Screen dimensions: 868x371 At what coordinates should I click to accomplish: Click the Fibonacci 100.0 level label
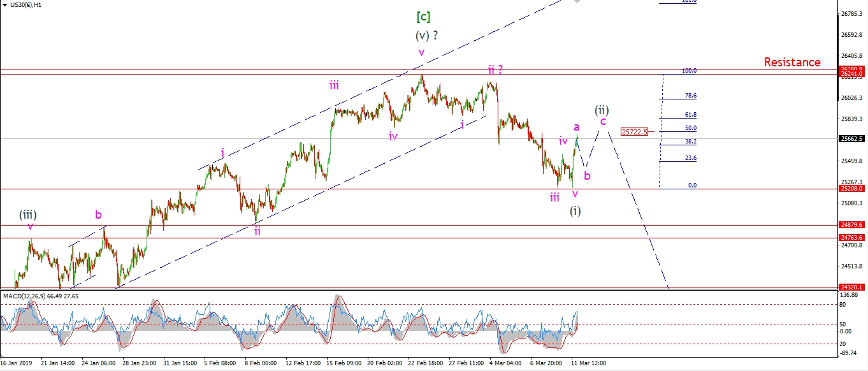[x=689, y=71]
